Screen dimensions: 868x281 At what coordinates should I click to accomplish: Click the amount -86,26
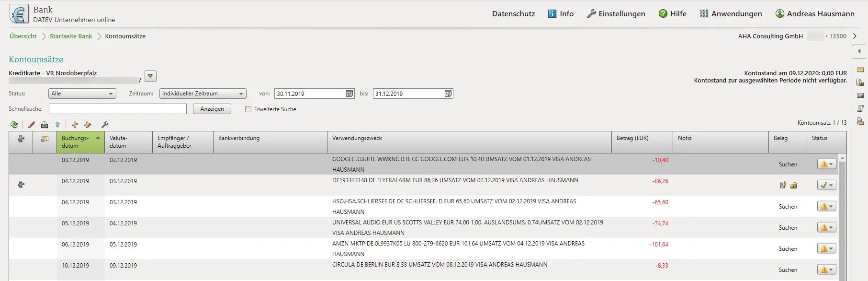click(660, 181)
